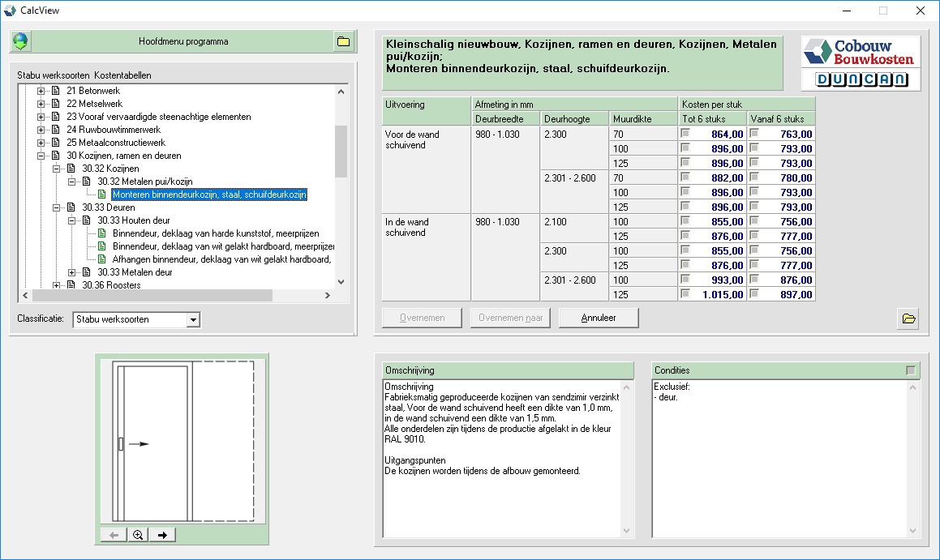
Task: Open the Classificatie dropdown
Action: (x=193, y=320)
